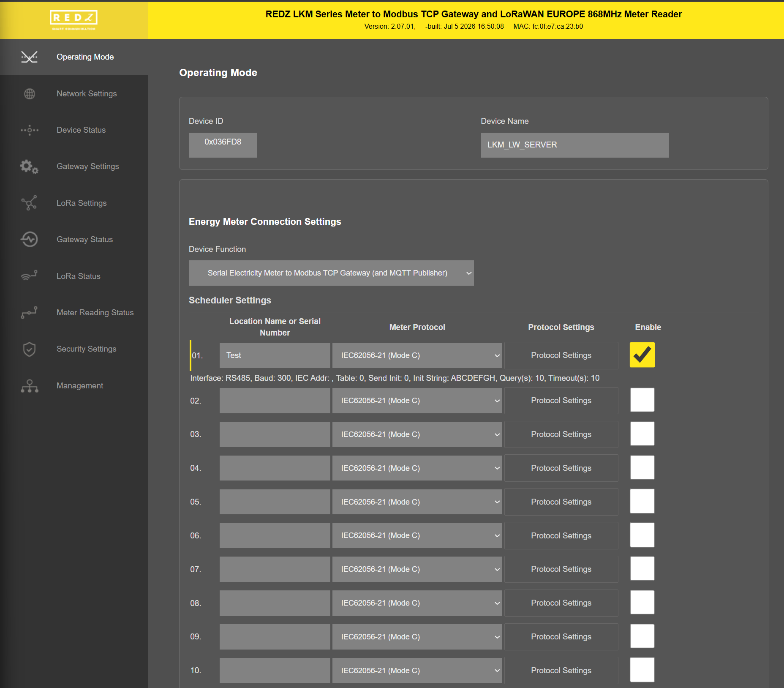Open Meter Protocol dropdown for row 04
The width and height of the screenshot is (784, 688).
(417, 468)
